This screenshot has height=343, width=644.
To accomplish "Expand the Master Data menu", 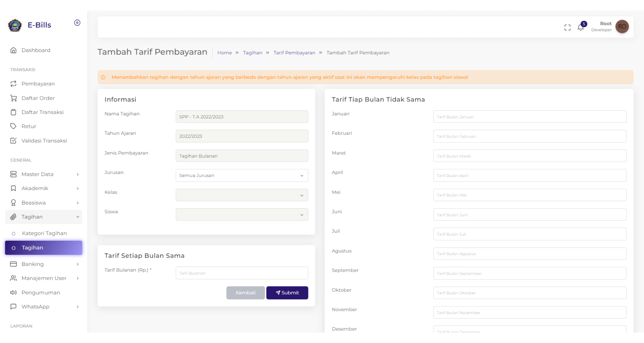I will click(44, 174).
